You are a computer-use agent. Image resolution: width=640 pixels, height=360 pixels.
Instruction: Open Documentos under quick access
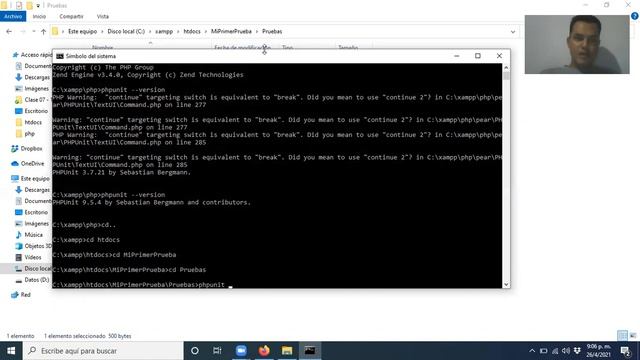click(x=33, y=66)
